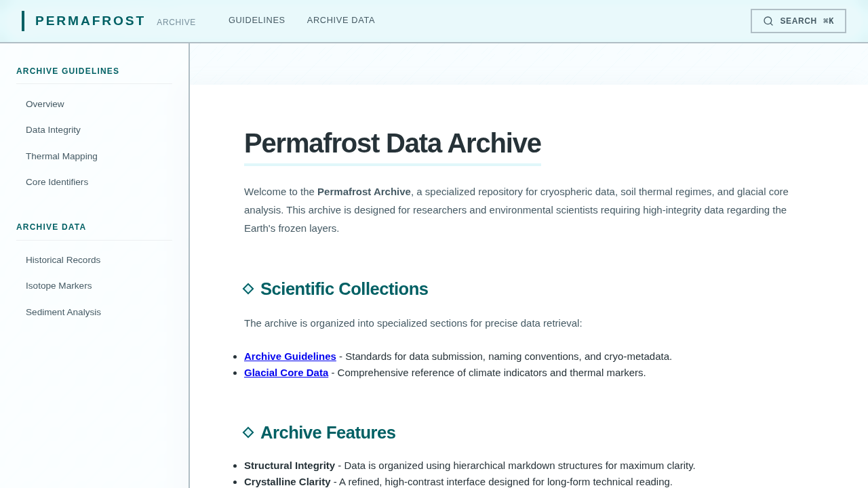Open the Core Identifiers guideline
The image size is (868, 488).
coord(57,181)
